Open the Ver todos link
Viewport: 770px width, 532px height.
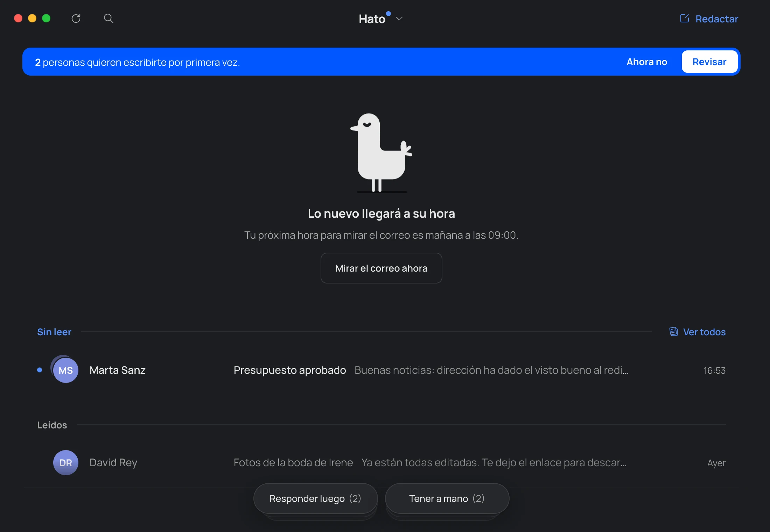tap(704, 332)
